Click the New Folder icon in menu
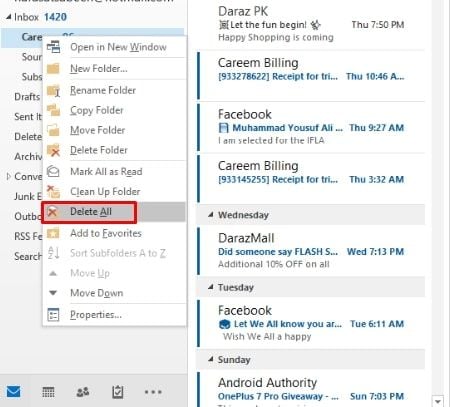Viewport: 452px width, 407px height. [53, 69]
